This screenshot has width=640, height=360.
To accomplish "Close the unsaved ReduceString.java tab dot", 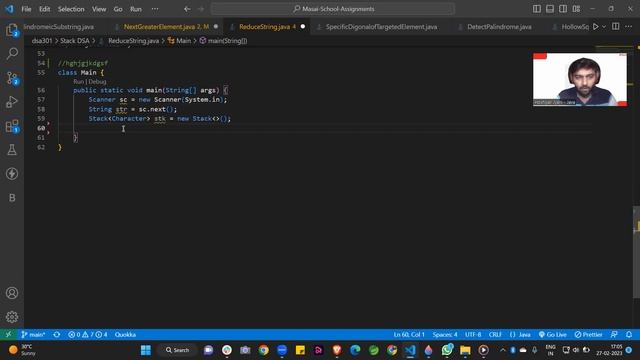I will click(303, 27).
